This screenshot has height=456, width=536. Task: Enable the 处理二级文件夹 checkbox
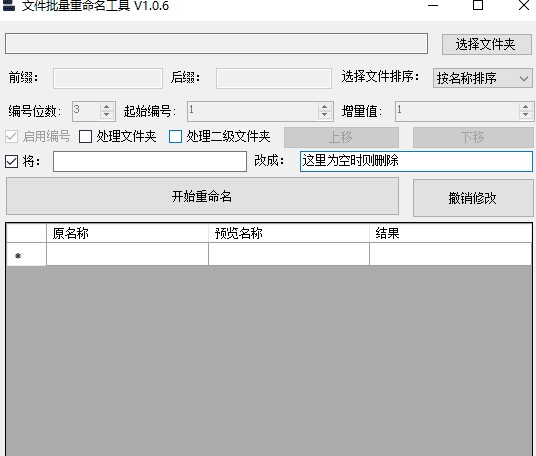click(175, 137)
